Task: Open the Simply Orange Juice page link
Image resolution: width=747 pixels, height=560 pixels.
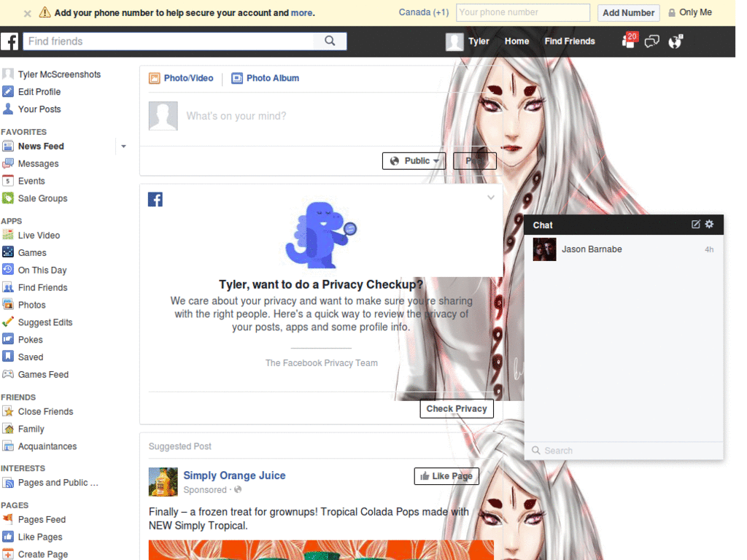Action: click(234, 475)
